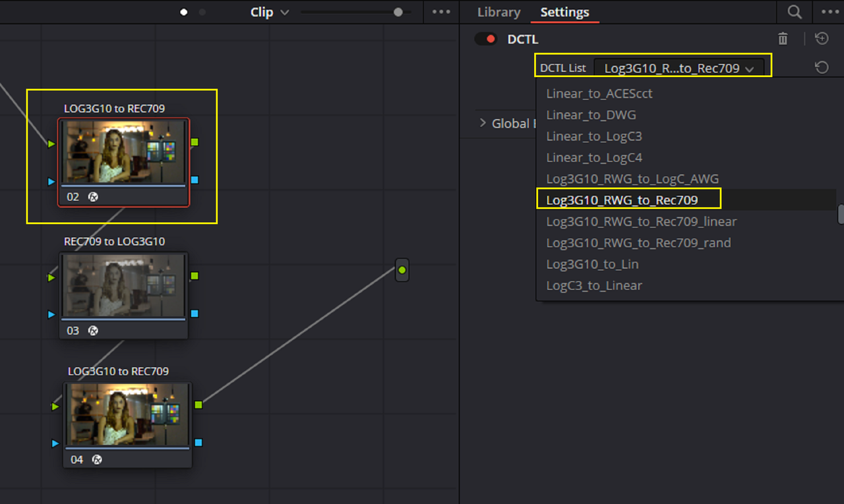Screen dimensions: 844x504
Task: Select the first page dot in node editor
Action: tap(184, 12)
